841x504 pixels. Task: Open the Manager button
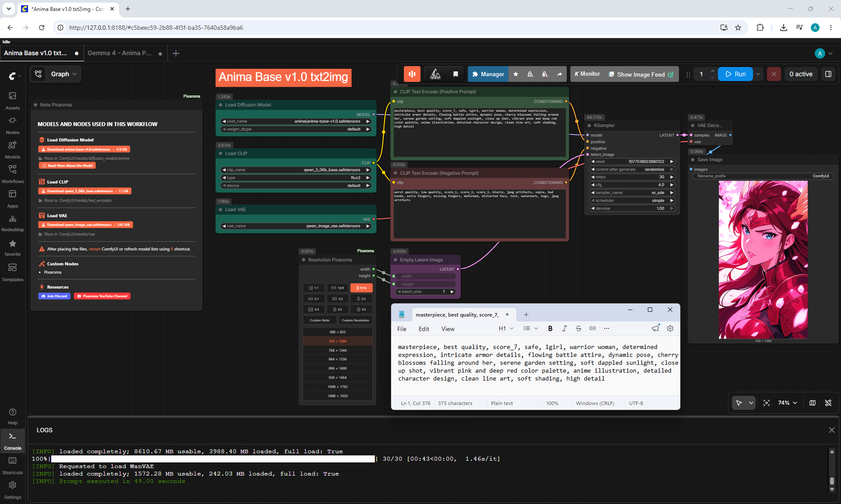tap(488, 74)
